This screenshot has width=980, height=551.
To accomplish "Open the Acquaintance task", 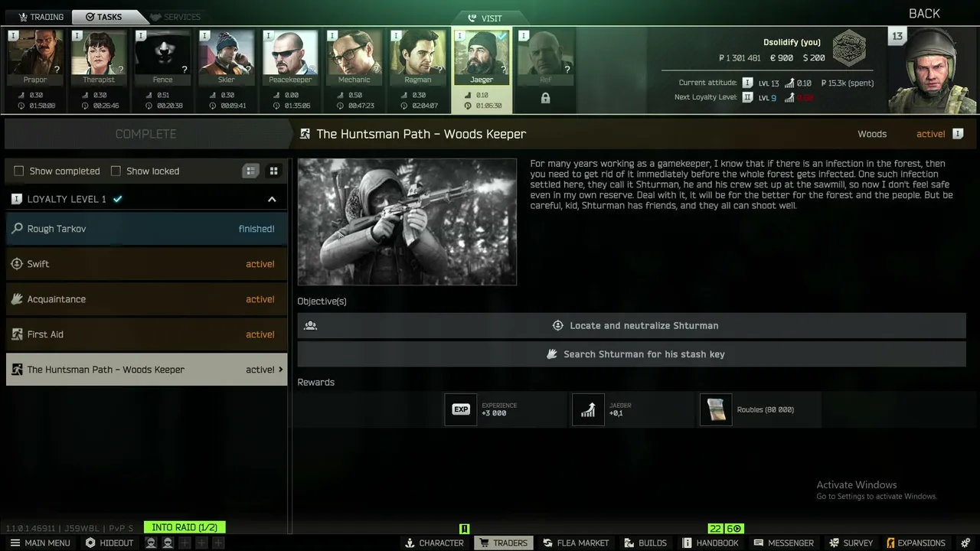I will click(146, 299).
